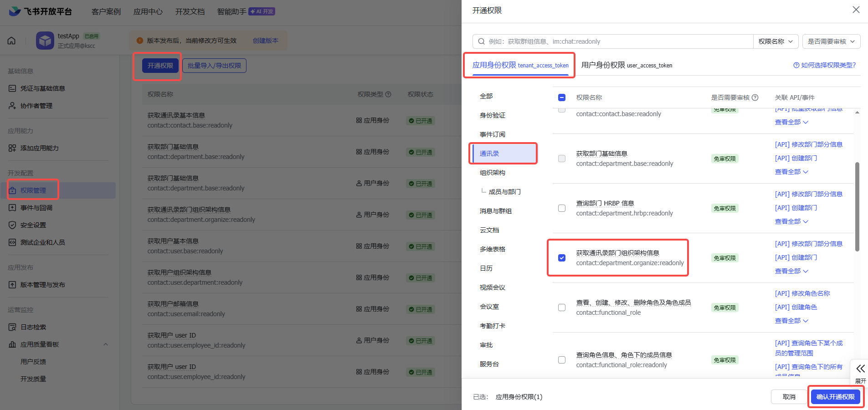The height and width of the screenshot is (410, 868).
Task: Open the 权限名称 search type dropdown
Action: pyautogui.click(x=776, y=41)
